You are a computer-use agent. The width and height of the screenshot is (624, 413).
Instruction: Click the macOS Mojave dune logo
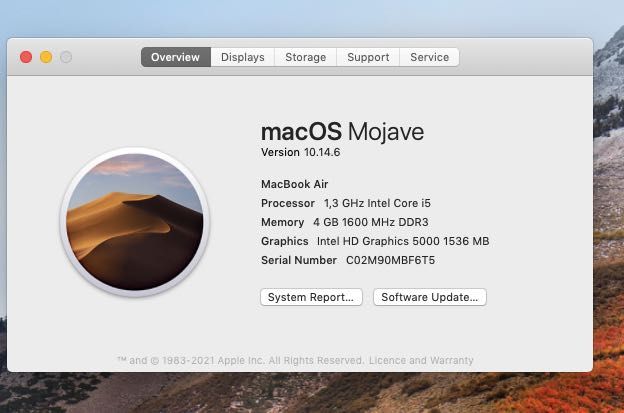[135, 222]
